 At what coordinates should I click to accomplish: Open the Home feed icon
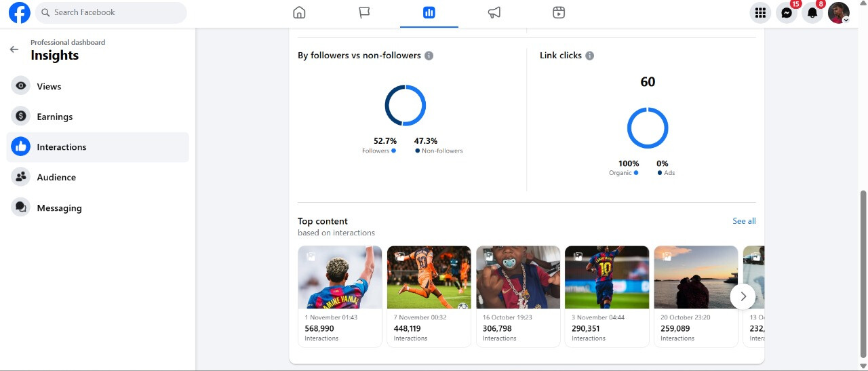click(x=299, y=13)
